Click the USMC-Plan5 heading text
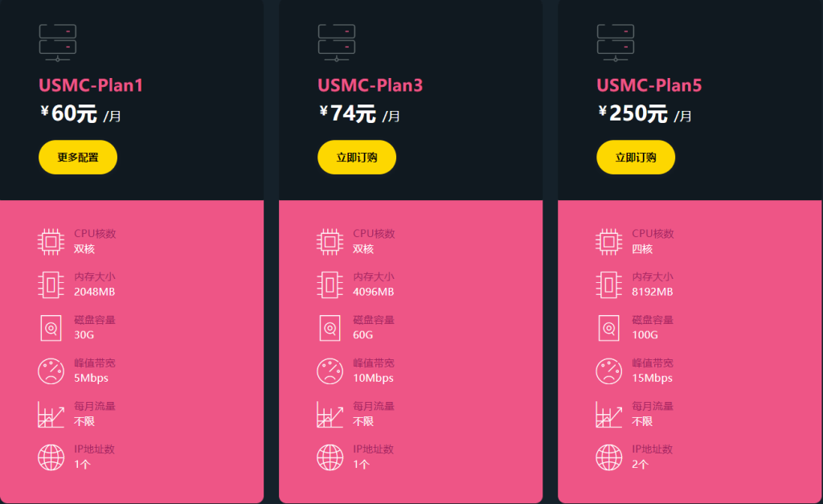Viewport: 823px width, 504px height. 649,85
